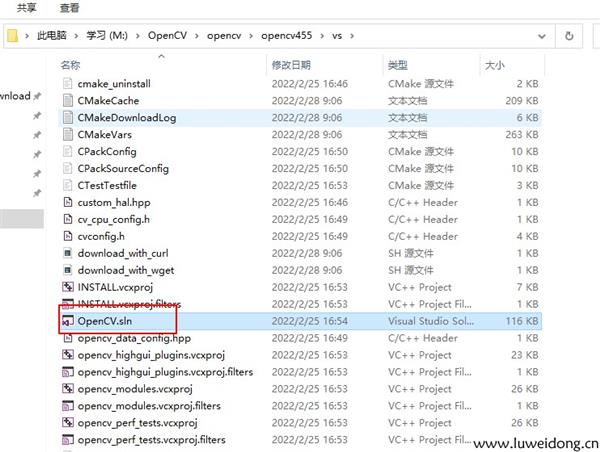The width and height of the screenshot is (600, 452).
Task: Click the CMakeCache text file icon
Action: pos(67,101)
